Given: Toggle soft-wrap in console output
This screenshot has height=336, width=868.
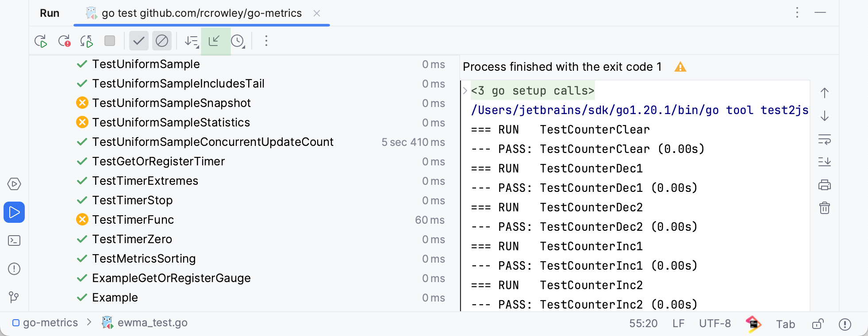Looking at the screenshot, I should coord(825,139).
